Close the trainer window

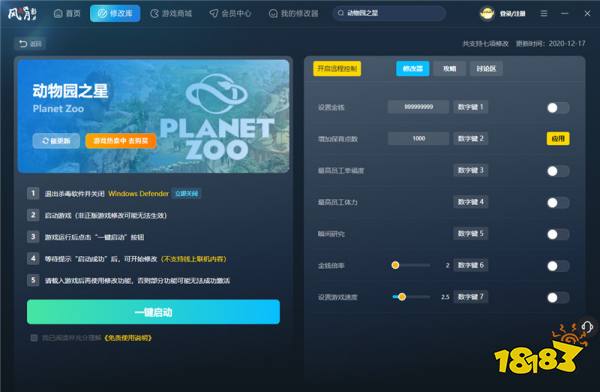click(x=587, y=13)
